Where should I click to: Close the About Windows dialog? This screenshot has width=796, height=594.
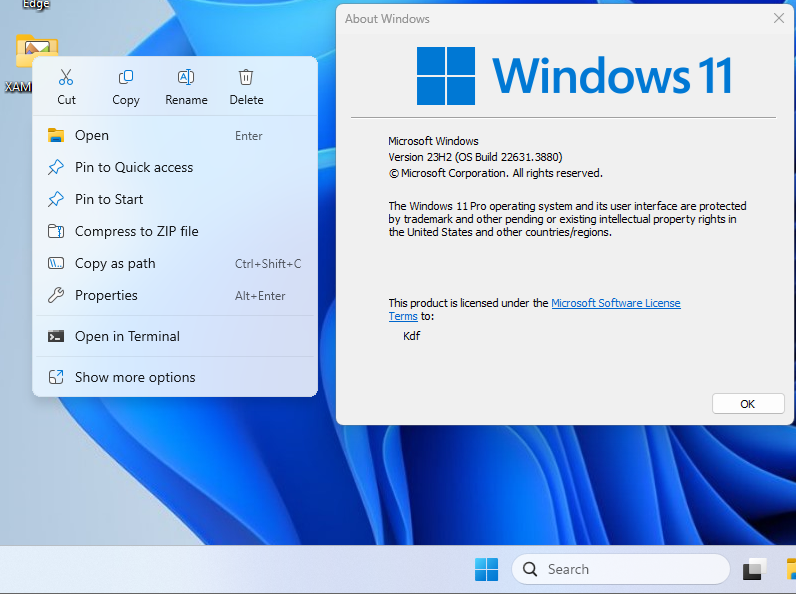(x=779, y=18)
